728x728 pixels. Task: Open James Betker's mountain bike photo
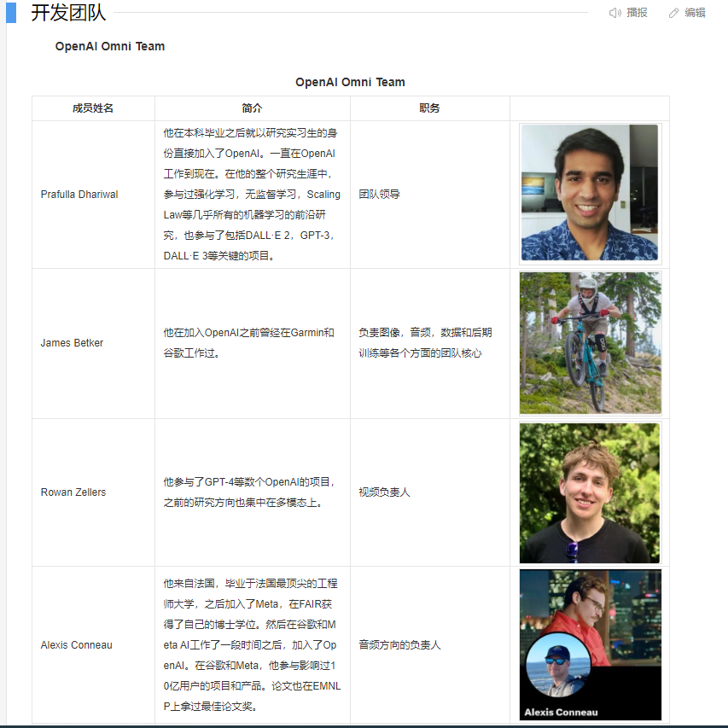point(590,342)
